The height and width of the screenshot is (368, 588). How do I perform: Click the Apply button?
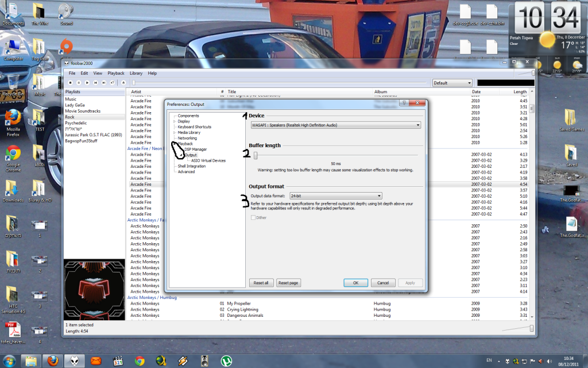(410, 283)
